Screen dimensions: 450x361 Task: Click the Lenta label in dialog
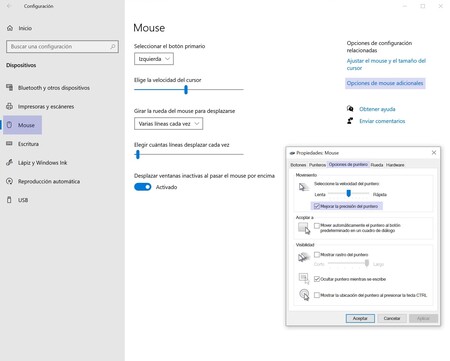tap(320, 194)
